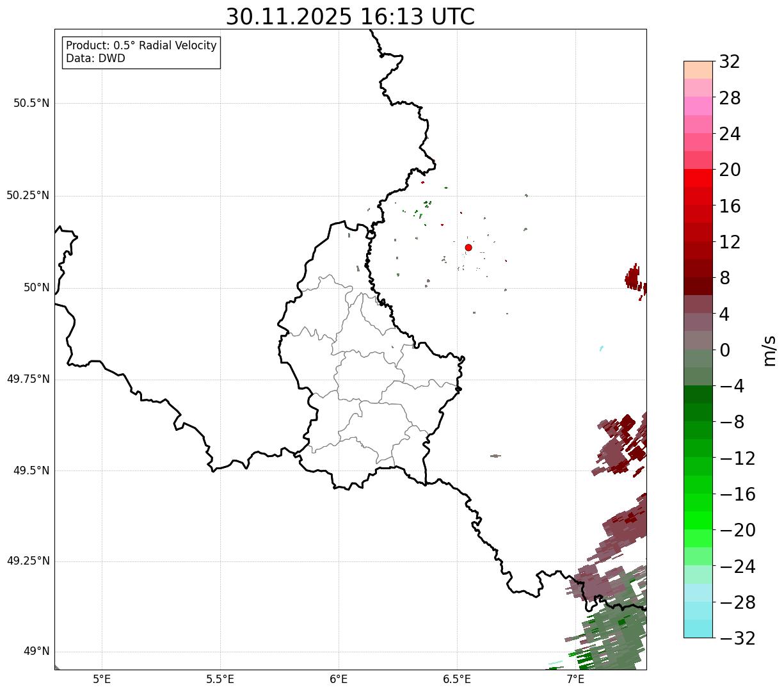Click the red radar site marker dot
This screenshot has height=692, width=784.
468,247
